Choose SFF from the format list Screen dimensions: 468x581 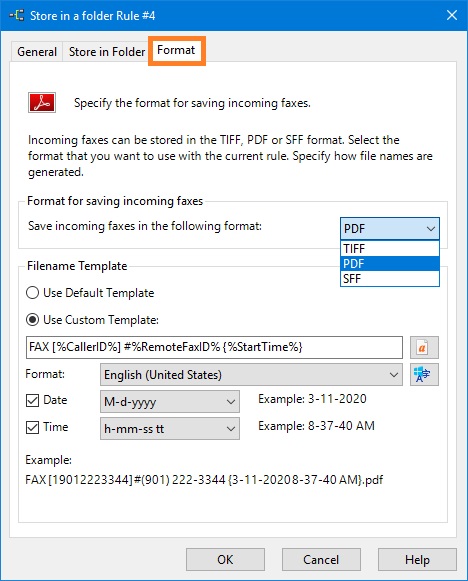tap(390, 279)
